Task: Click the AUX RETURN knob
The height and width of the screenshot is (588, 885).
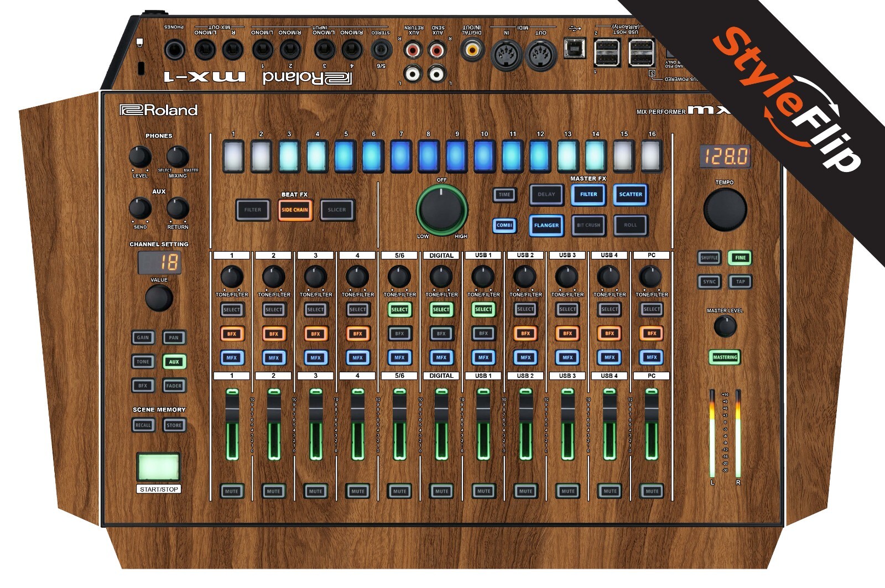Action: point(178,209)
